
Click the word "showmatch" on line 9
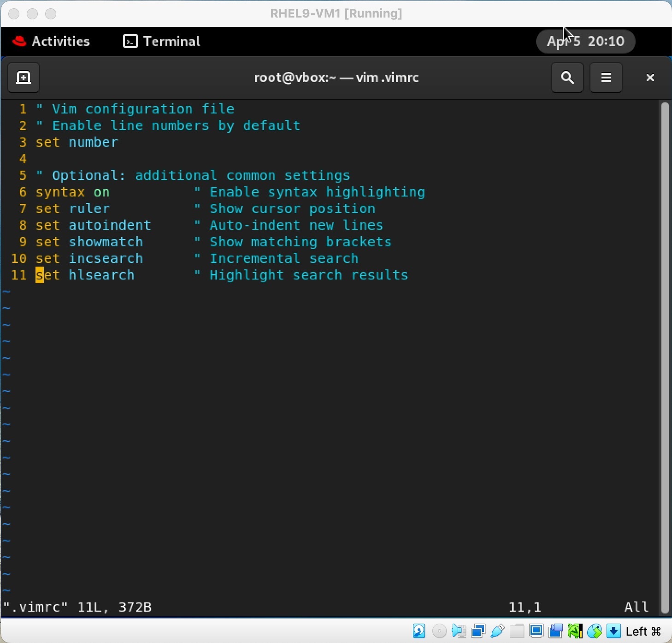click(x=106, y=242)
